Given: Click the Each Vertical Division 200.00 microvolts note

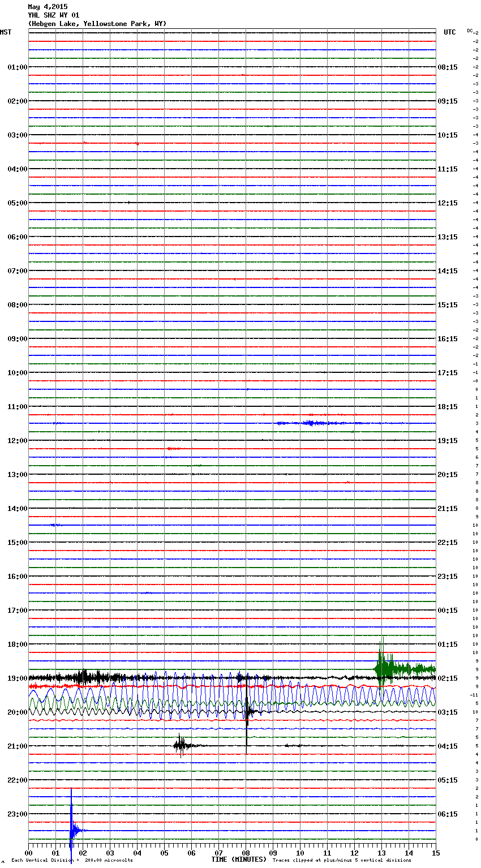Looking at the screenshot, I should (x=72, y=861).
